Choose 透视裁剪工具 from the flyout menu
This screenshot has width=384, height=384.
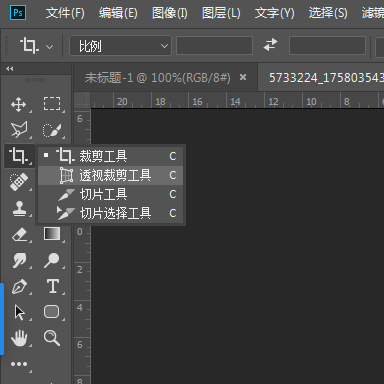click(x=111, y=175)
